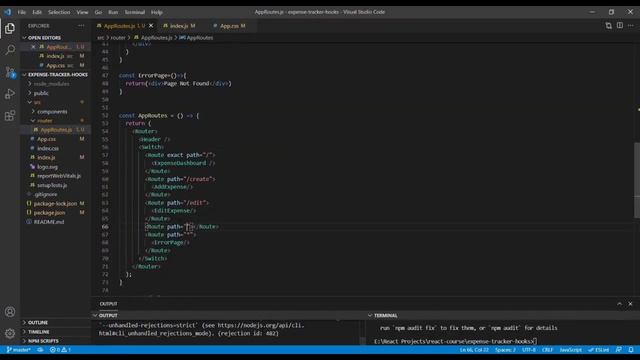The width and height of the screenshot is (640, 360).
Task: Switch to the index.js editor tab
Action: pos(179,26)
